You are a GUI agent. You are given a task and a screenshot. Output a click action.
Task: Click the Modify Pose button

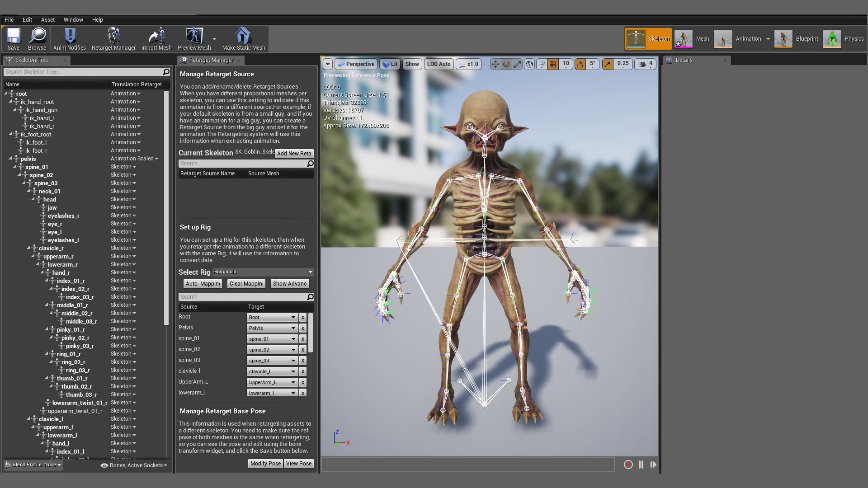tap(265, 464)
